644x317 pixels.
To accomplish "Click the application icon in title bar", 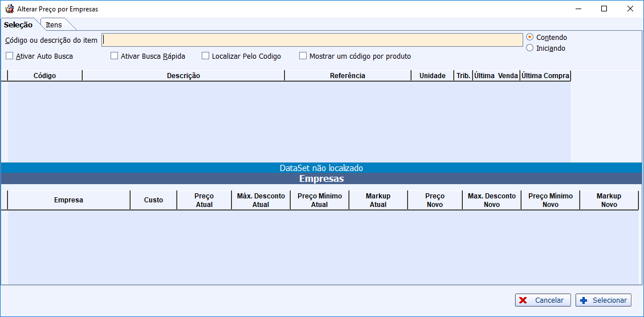I will [9, 9].
